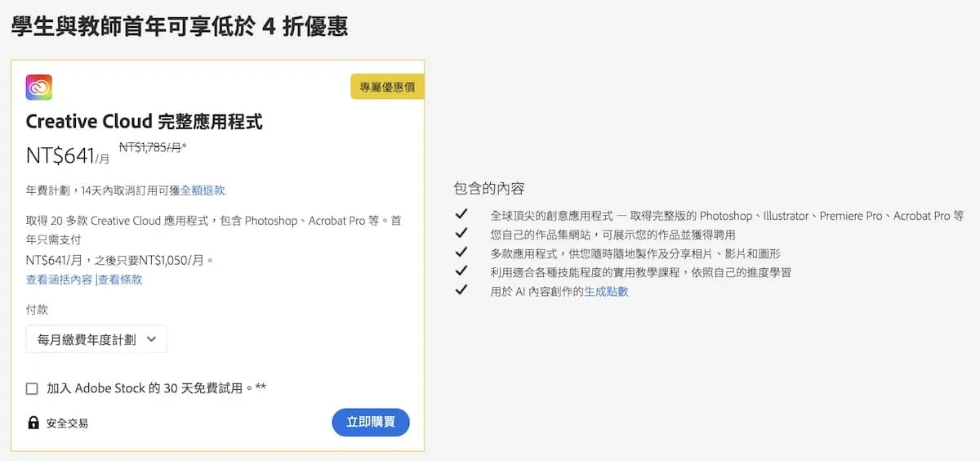980x461 pixels.
Task: Click the 包含的內容 heading
Action: [489, 188]
